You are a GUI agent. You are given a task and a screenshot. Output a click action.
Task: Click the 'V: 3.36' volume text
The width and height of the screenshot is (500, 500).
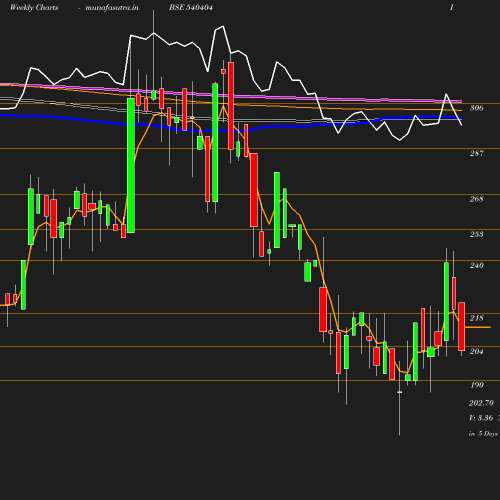pos(481,418)
